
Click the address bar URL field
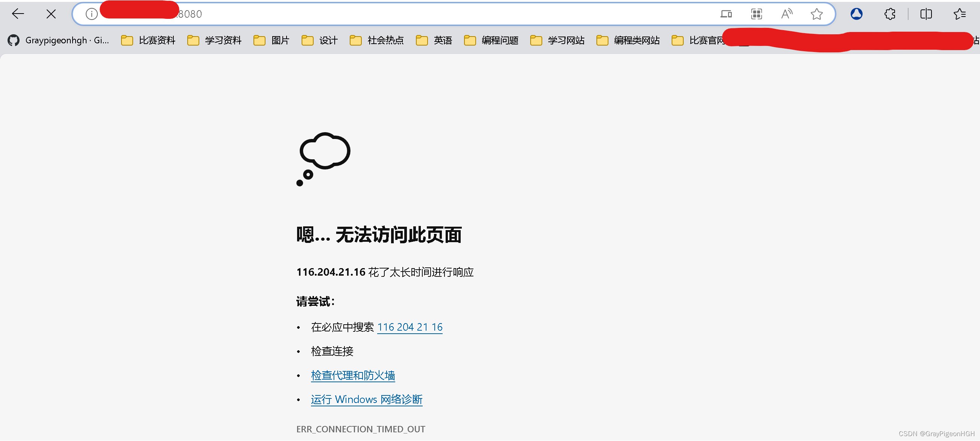[x=419, y=14]
